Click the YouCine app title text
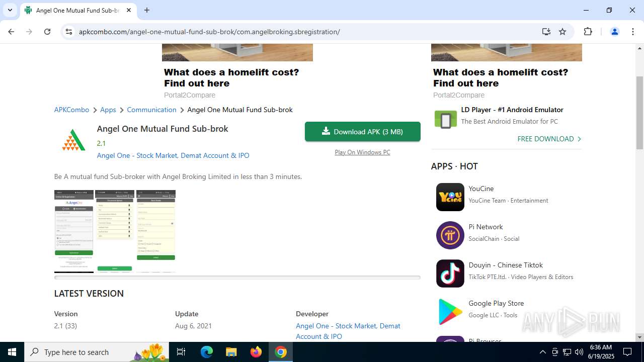This screenshot has width=644, height=362. coord(481,189)
